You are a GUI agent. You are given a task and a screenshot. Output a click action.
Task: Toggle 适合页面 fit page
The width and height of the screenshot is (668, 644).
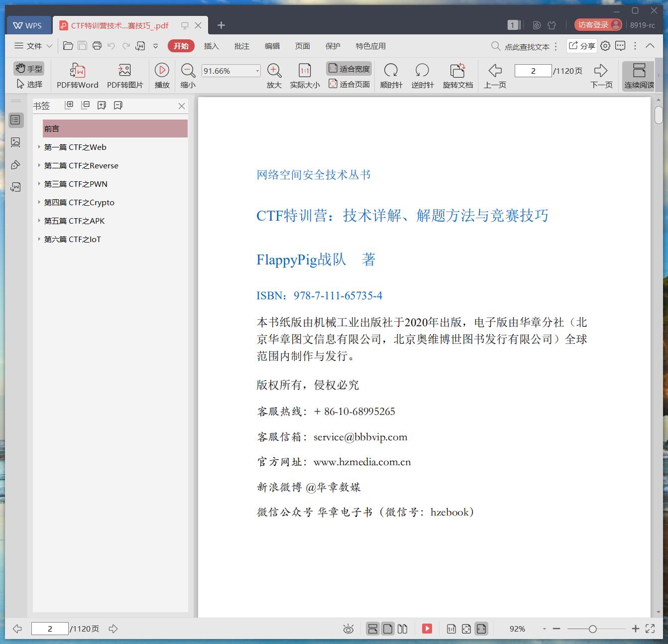coord(349,84)
